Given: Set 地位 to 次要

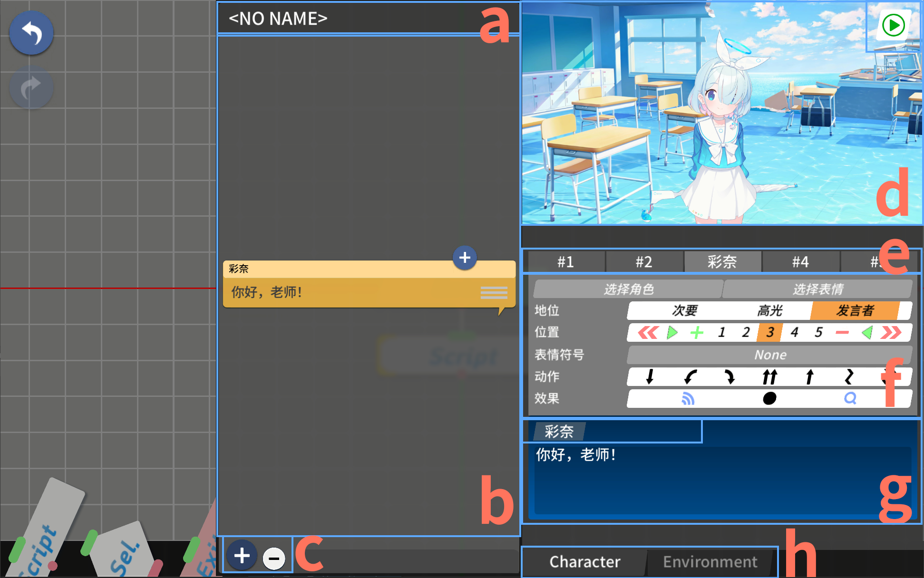Looking at the screenshot, I should coord(685,310).
